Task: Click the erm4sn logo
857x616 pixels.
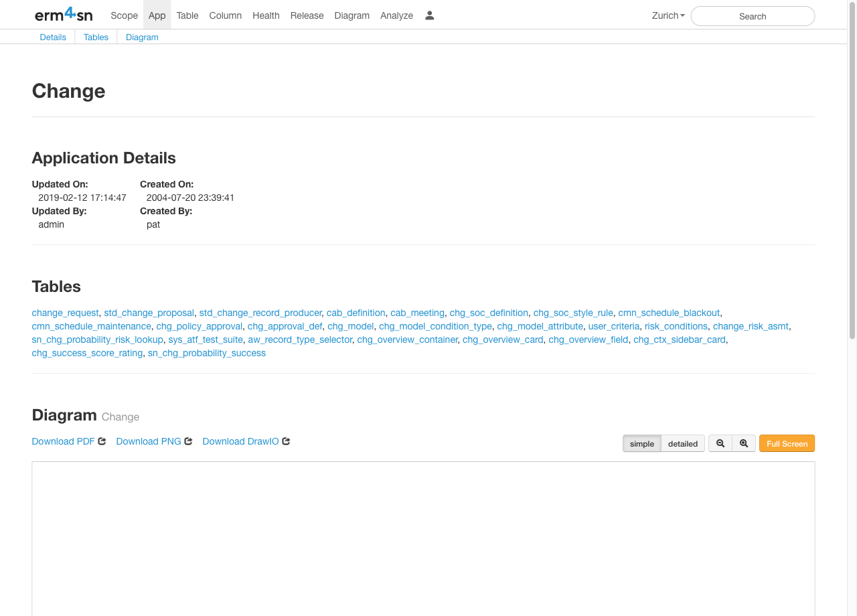Action: (64, 15)
